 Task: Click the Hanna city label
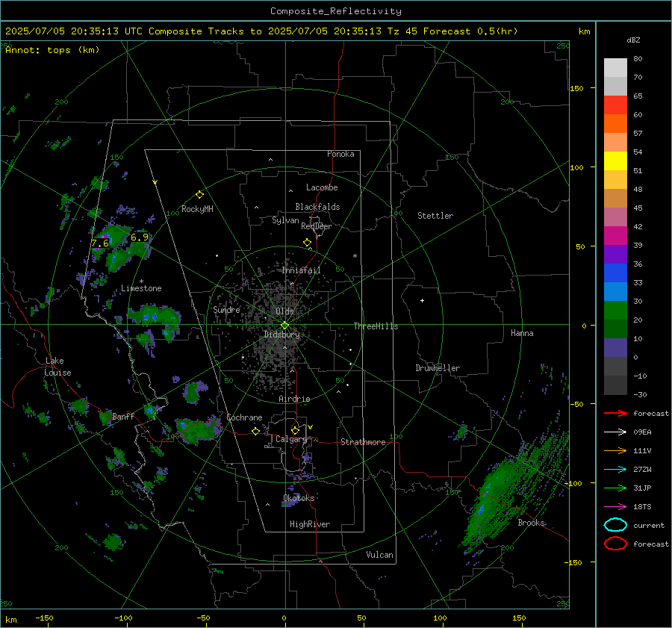tap(522, 333)
